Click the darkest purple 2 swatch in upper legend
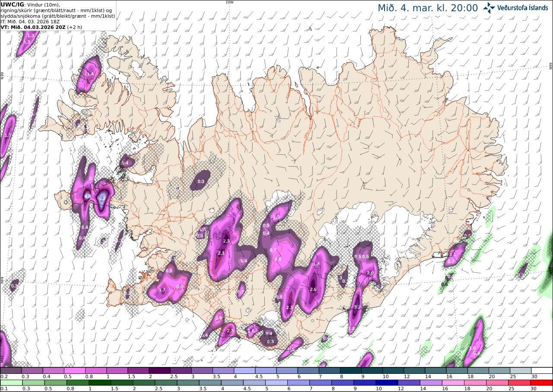The height and width of the screenshot is (392, 553). click(x=159, y=370)
